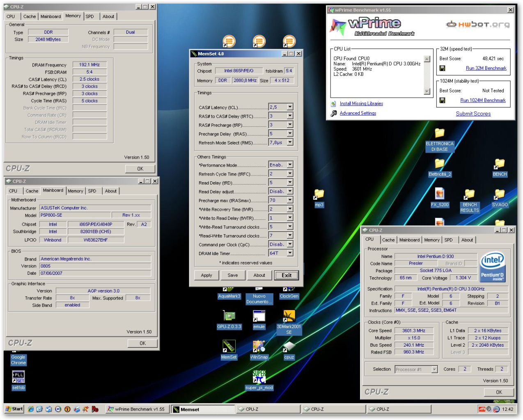Open the Processor #1 selection dropdown

434,370
